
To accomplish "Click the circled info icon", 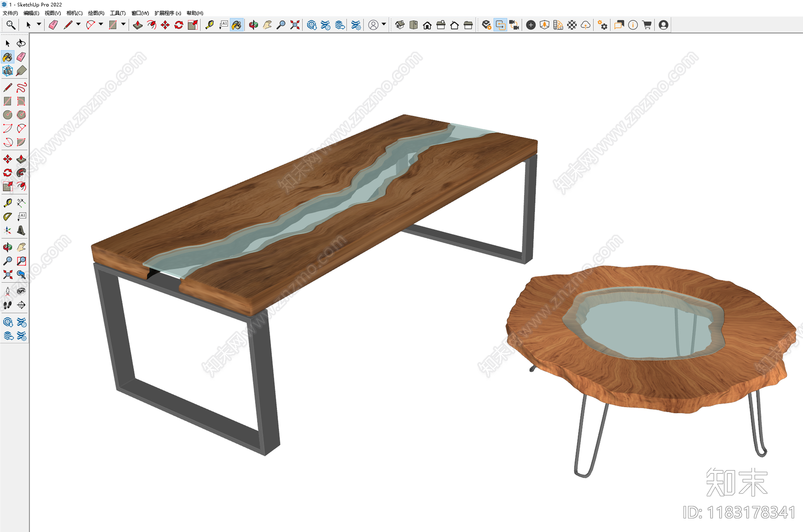I will [633, 25].
